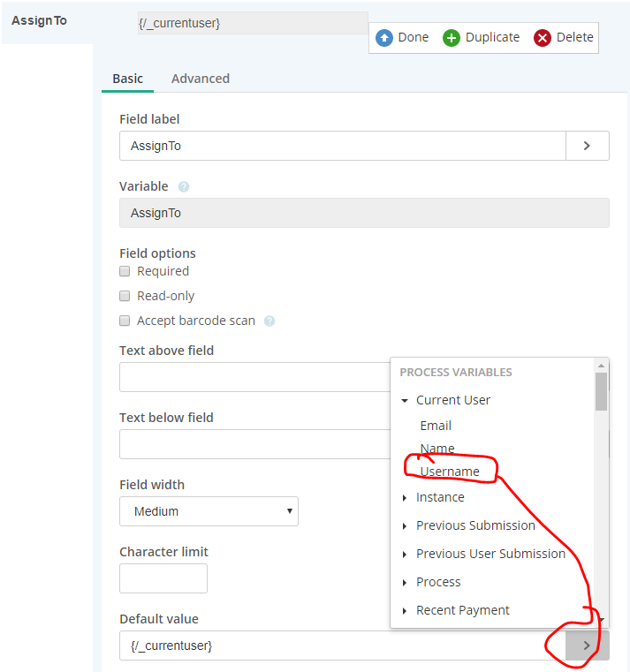Viewport: 630px width, 672px height.
Task: Click the Done blue arrow icon
Action: tap(384, 37)
